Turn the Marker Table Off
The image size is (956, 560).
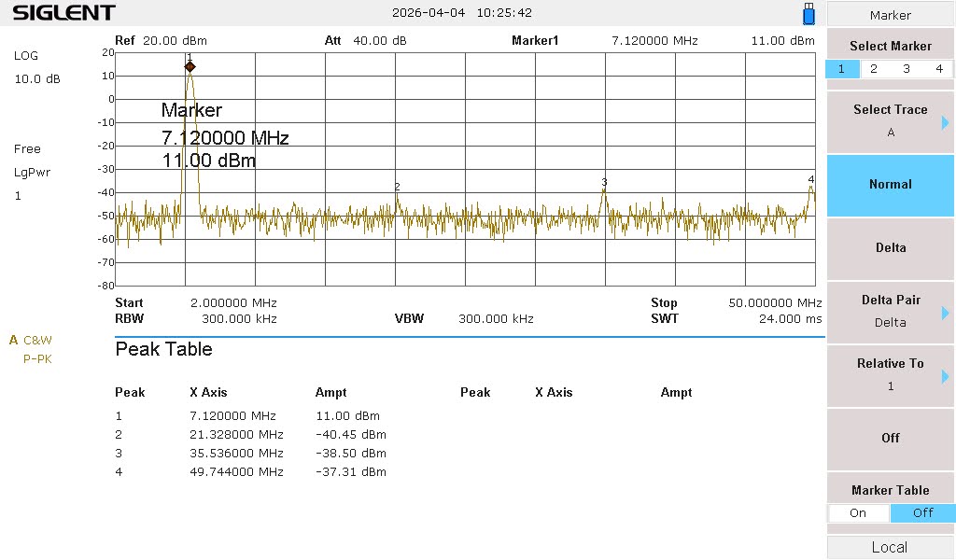point(922,513)
